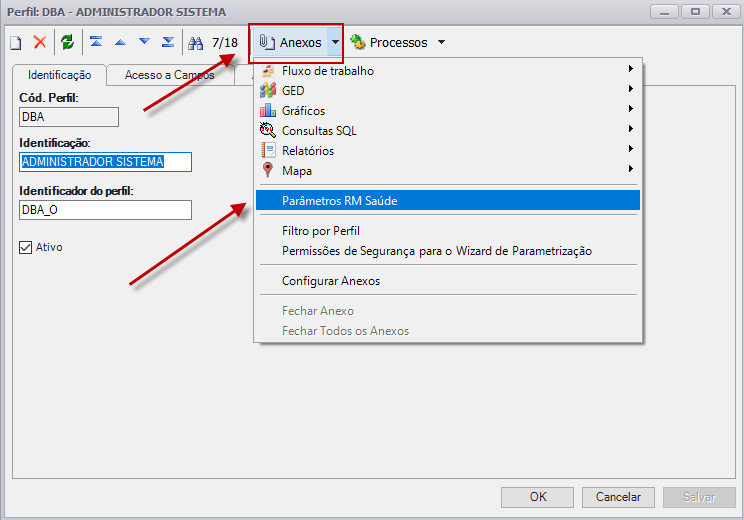Click the Mapa pin icon
The height and width of the screenshot is (520, 744).
pyautogui.click(x=268, y=170)
